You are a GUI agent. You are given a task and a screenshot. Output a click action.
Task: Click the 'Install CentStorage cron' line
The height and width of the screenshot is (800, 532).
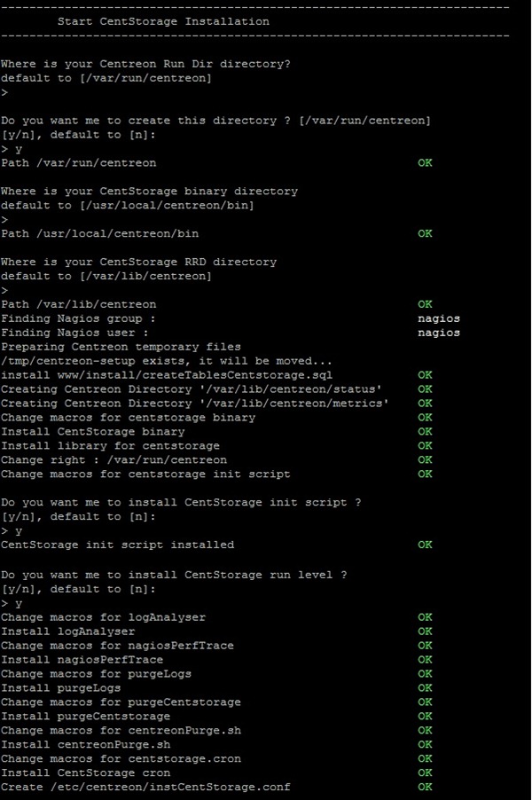(86, 773)
